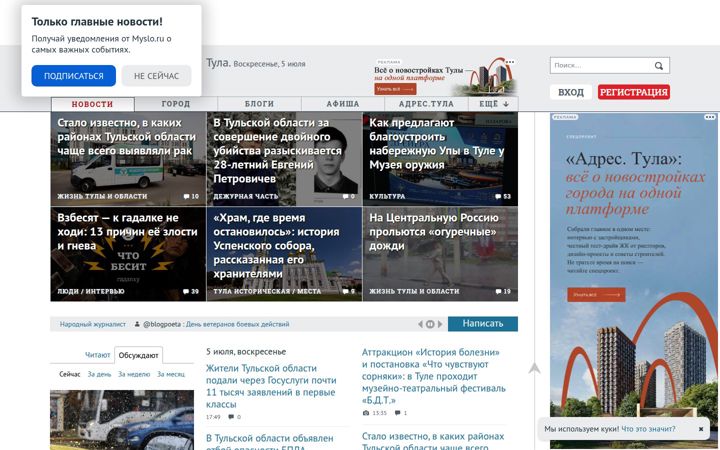Click the user icon beside @blogpoeta
Viewport: 720px width, 450px height.
click(137, 324)
